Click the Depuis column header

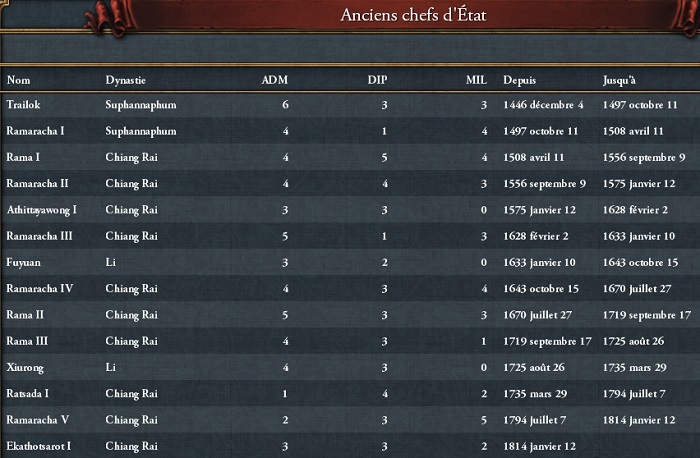coord(519,80)
